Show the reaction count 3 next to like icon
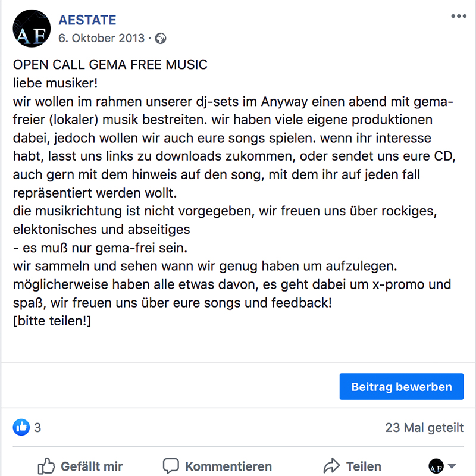476x476 pixels. tap(38, 427)
